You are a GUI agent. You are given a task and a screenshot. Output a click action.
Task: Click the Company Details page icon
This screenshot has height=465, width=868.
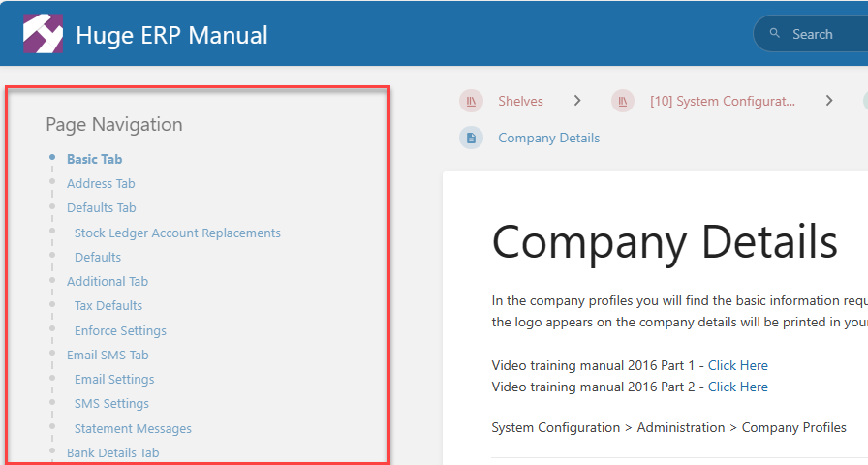472,139
